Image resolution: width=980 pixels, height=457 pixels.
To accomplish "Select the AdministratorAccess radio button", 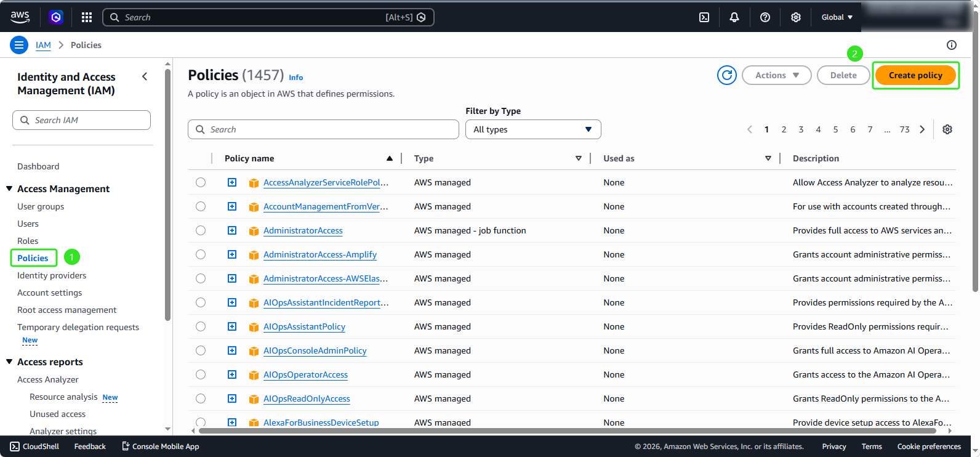I will (x=201, y=230).
